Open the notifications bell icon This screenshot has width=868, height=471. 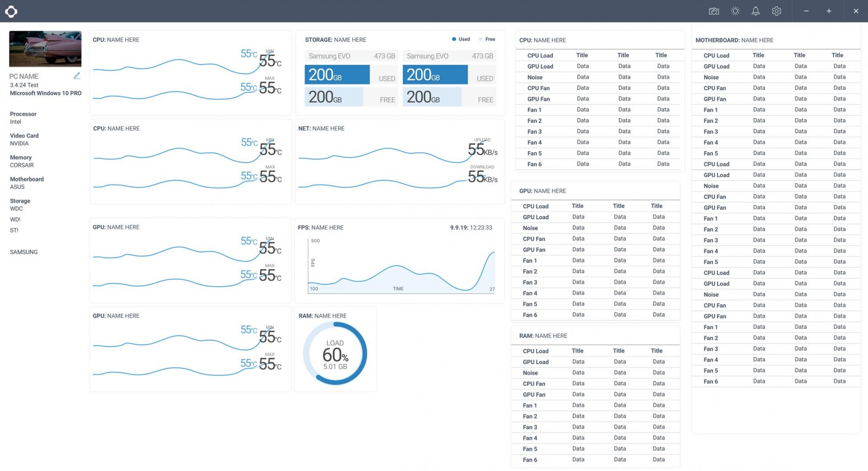[755, 11]
